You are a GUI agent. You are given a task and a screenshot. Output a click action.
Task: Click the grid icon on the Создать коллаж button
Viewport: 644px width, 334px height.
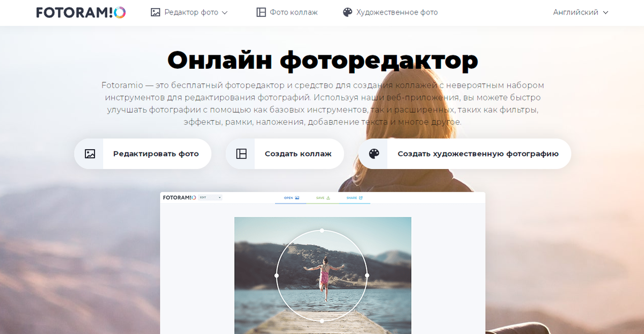click(x=241, y=154)
